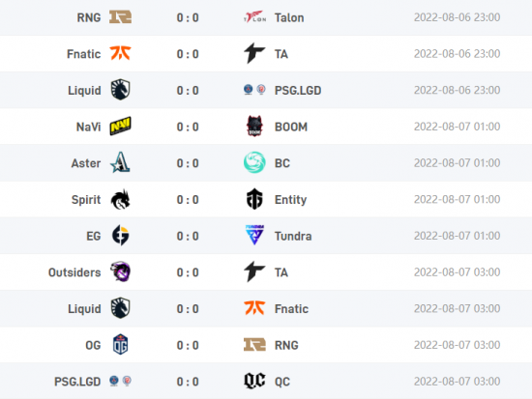The width and height of the screenshot is (532, 399).
Task: Click the RNG team logo in first row
Action: (120, 17)
